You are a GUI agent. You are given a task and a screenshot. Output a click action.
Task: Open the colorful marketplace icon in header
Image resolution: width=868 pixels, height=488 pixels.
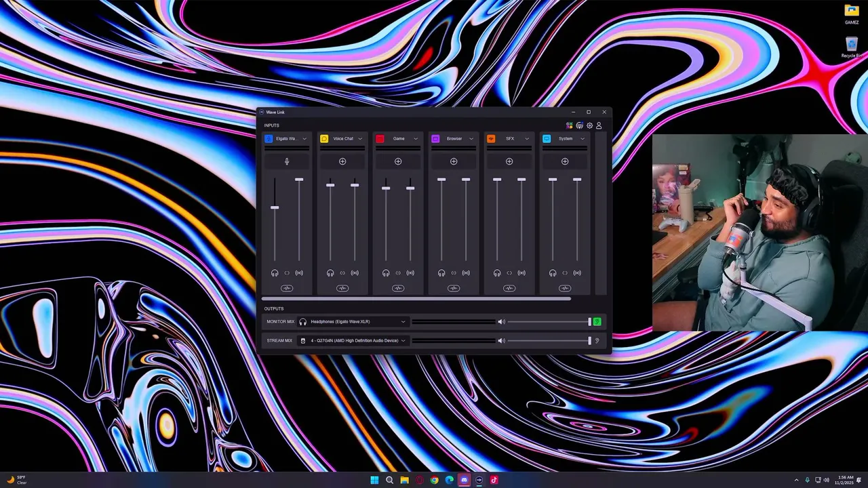[x=570, y=125]
